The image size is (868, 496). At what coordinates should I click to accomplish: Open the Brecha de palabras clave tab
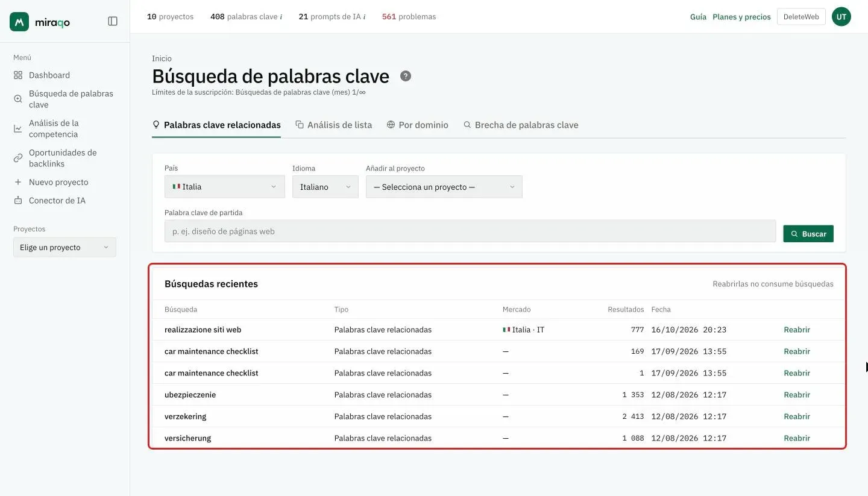coord(521,125)
